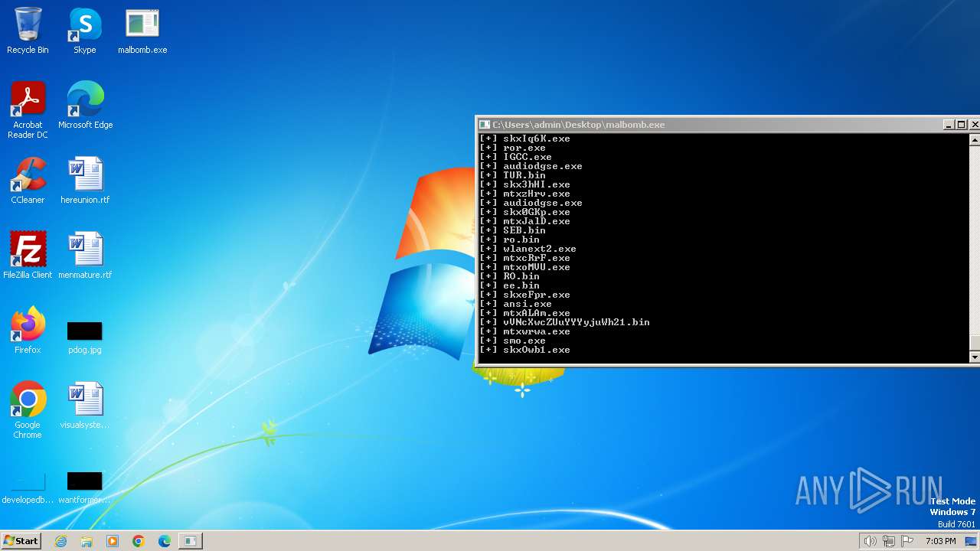
Task: Open Windows Explorer from the taskbar
Action: (x=87, y=541)
